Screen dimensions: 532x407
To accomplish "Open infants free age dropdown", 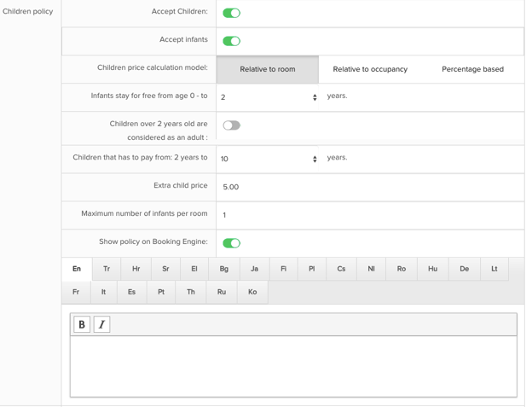I will (x=268, y=97).
